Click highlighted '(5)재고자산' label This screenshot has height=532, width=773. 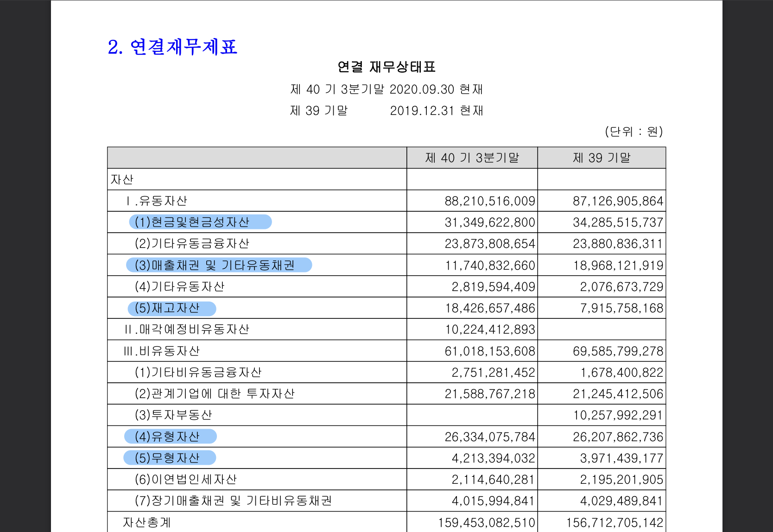pos(167,308)
